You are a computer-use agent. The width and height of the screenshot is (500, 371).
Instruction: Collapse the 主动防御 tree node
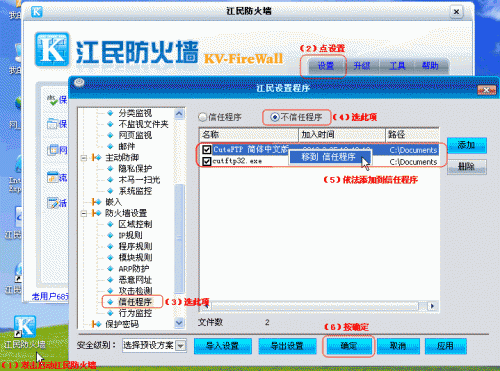84,158
